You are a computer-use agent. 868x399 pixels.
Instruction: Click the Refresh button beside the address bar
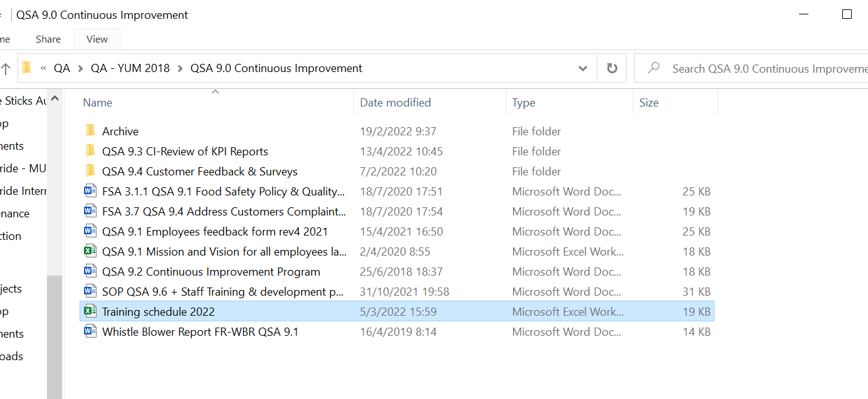612,68
